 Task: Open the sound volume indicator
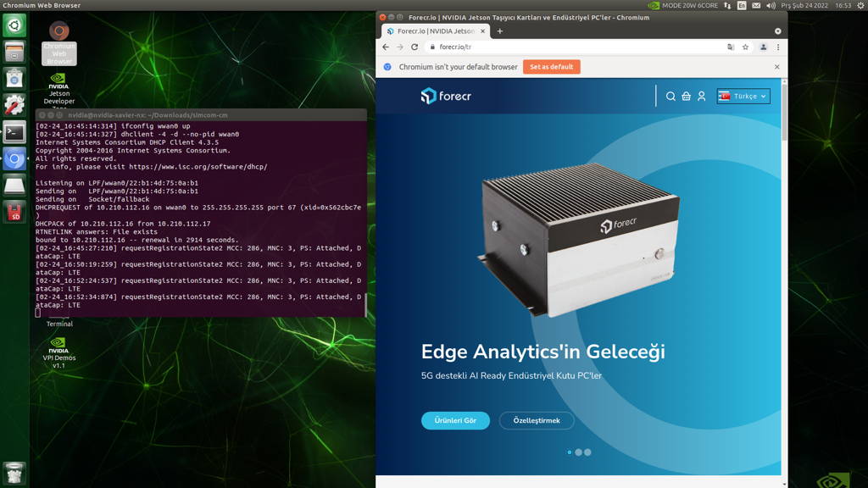pyautogui.click(x=771, y=5)
